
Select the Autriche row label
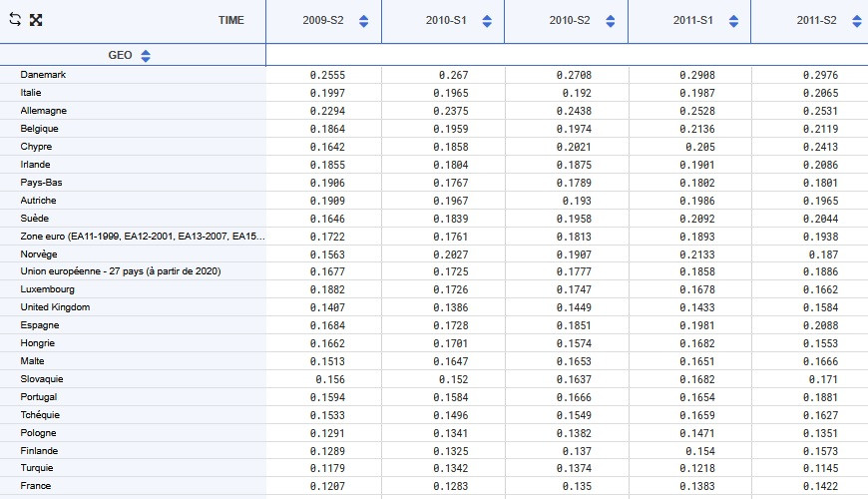(38, 200)
